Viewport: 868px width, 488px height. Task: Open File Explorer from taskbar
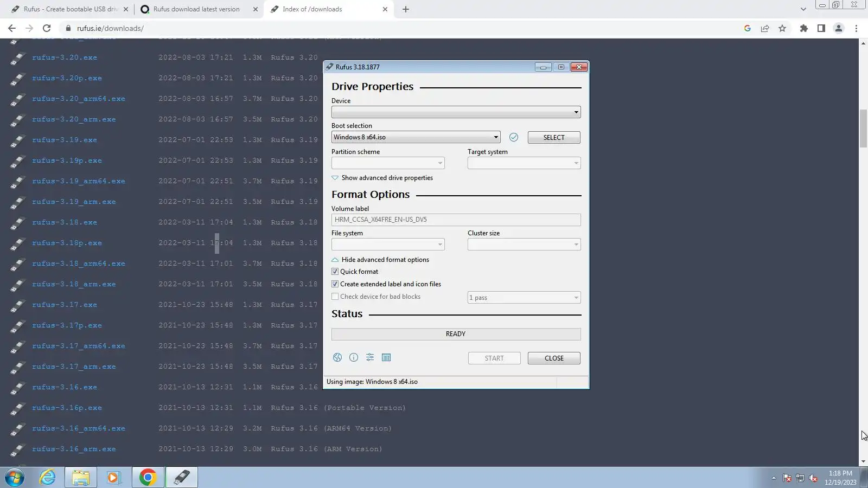(80, 478)
